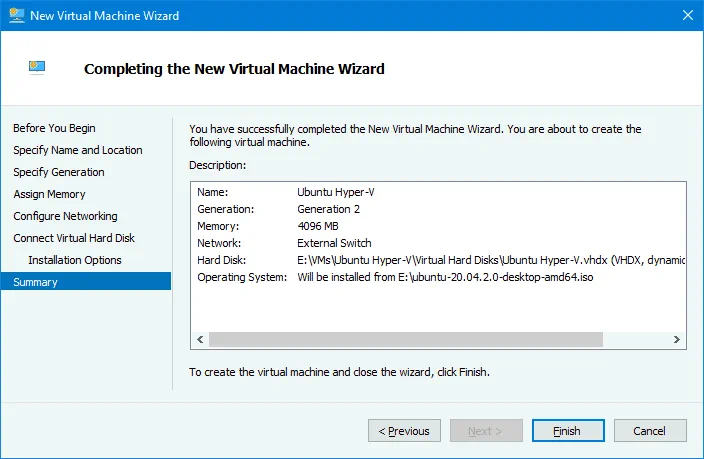Jump to Assign Memory page
The image size is (704, 459).
coord(49,194)
